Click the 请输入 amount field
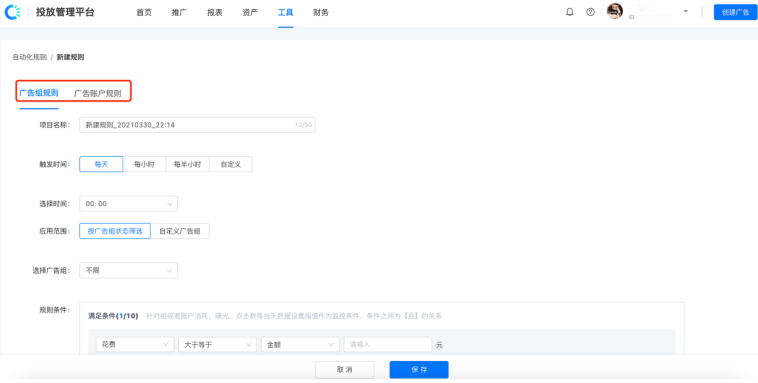The height and width of the screenshot is (383, 758). point(388,345)
